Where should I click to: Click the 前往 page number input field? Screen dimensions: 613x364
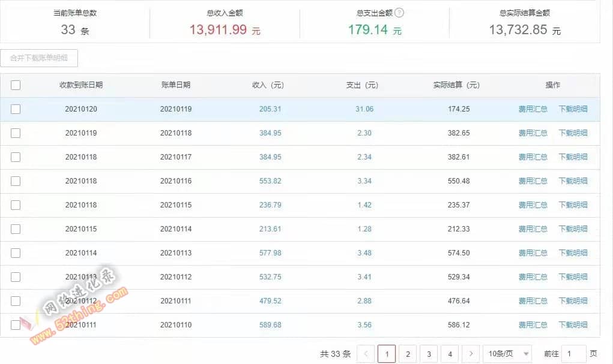(x=573, y=354)
